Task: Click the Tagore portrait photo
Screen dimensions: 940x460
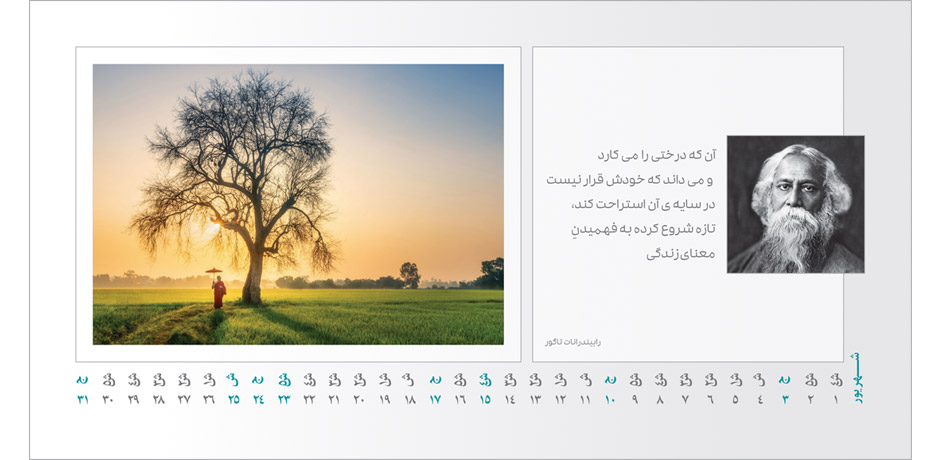Action: [795, 205]
